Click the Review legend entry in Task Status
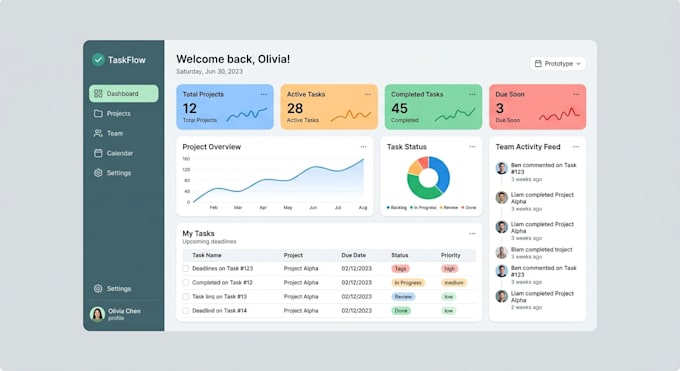 click(x=449, y=208)
